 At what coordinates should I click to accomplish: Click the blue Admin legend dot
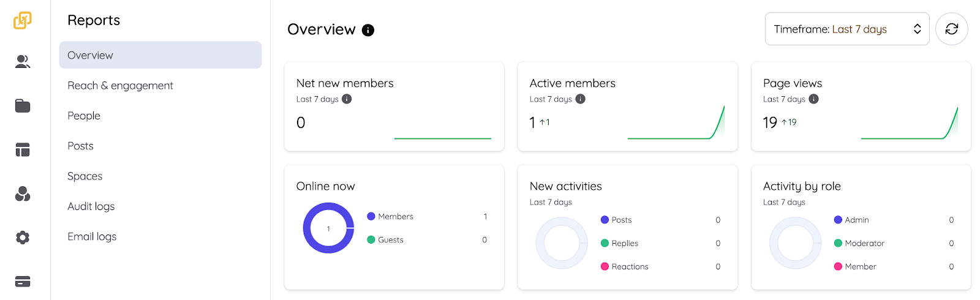pos(838,220)
